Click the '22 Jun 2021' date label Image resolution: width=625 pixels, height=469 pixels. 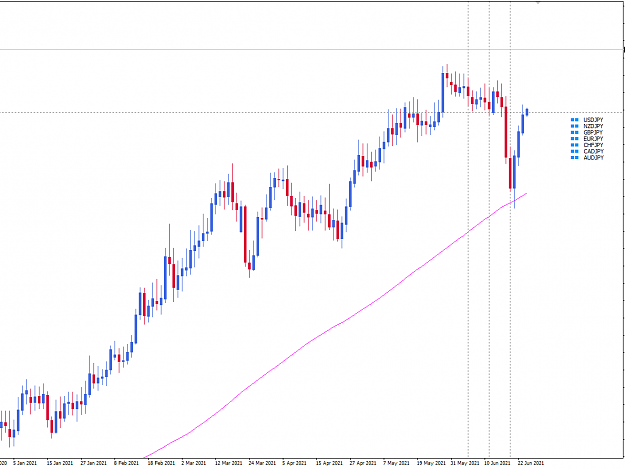coord(531,463)
